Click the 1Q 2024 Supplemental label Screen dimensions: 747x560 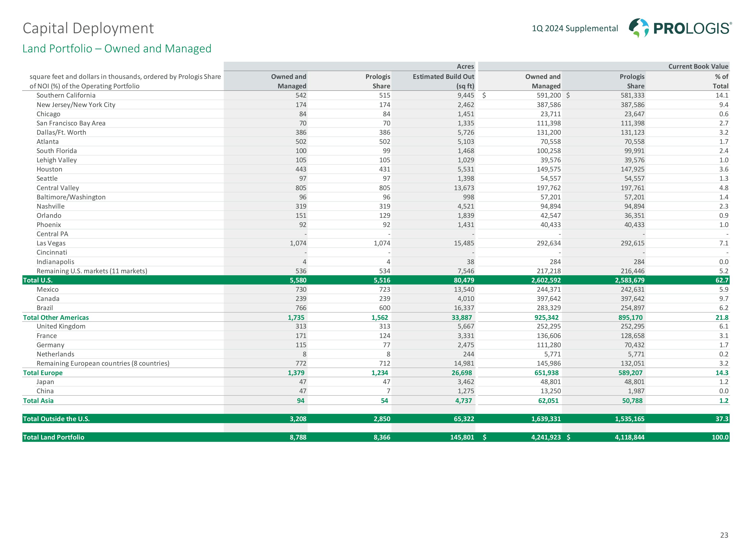click(x=575, y=28)
